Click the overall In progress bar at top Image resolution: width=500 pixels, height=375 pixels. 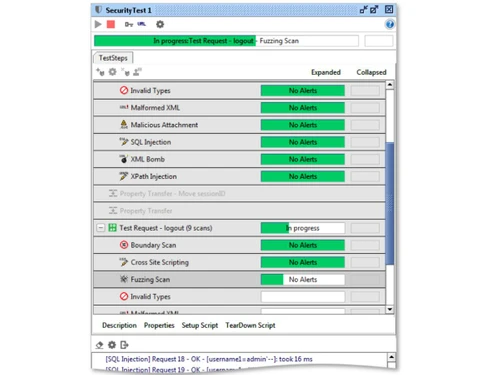click(x=226, y=41)
